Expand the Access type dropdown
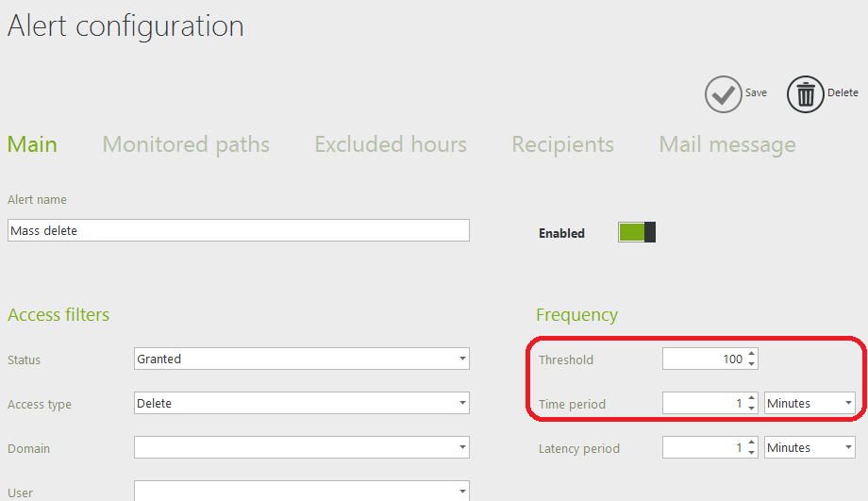The image size is (868, 501). [302, 403]
